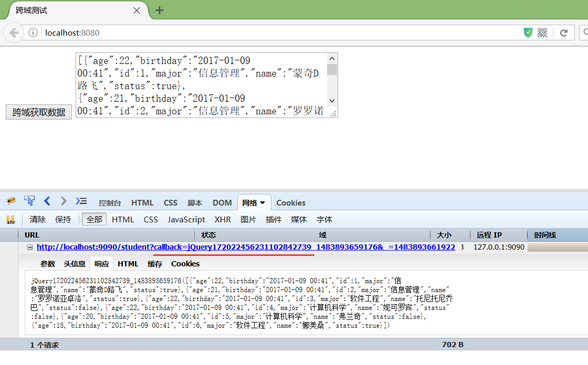588x365 pixels.
Task: Click the JSONP response body text
Action: 242,303
